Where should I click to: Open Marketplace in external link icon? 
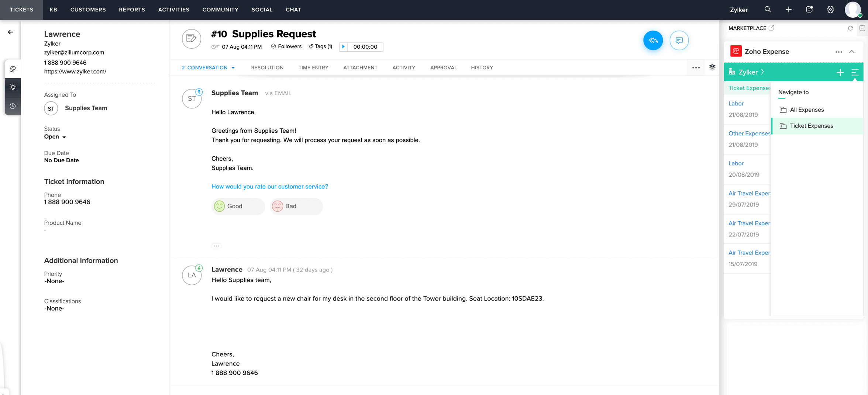tap(771, 28)
